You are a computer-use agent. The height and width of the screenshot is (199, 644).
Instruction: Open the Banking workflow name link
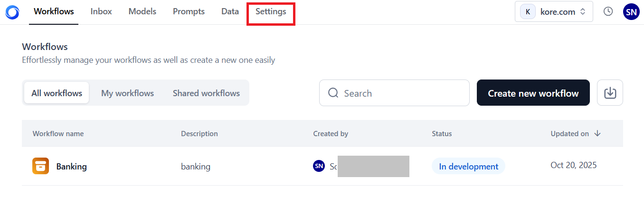pos(71,167)
